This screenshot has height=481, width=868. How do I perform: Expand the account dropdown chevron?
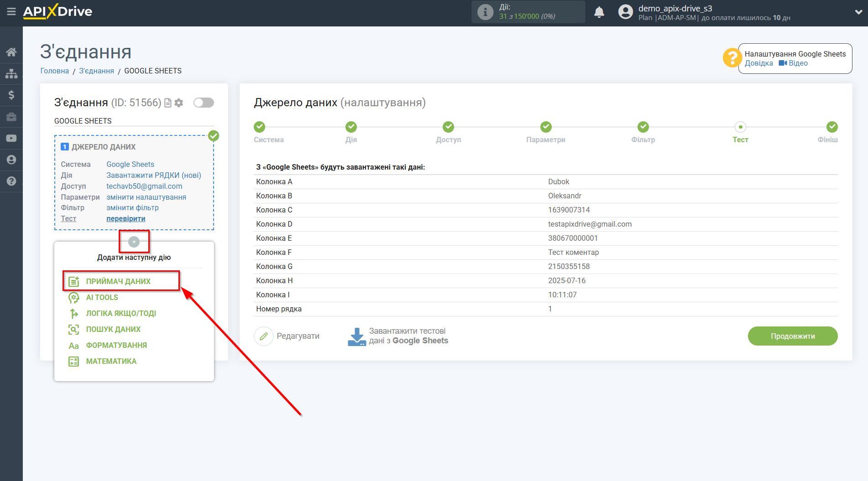[x=858, y=12]
